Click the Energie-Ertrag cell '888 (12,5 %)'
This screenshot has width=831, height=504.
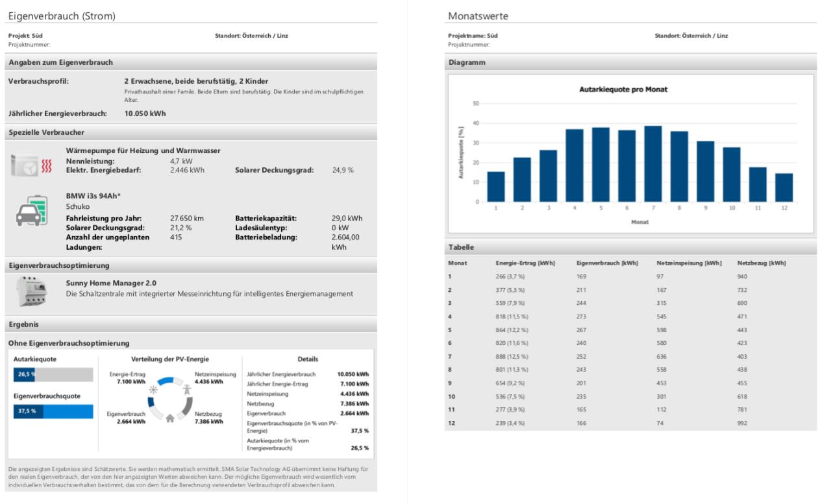coord(512,357)
